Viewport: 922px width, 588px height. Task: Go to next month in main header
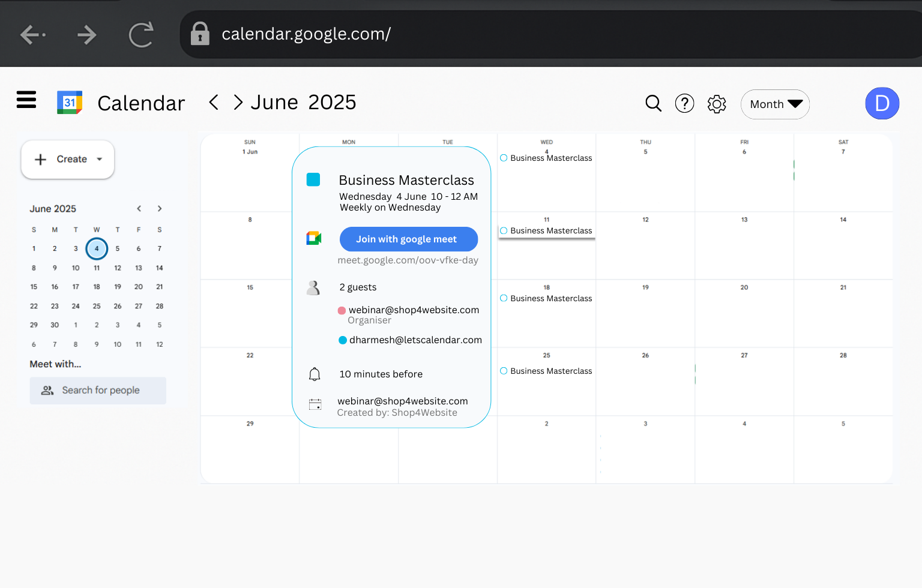tap(238, 103)
